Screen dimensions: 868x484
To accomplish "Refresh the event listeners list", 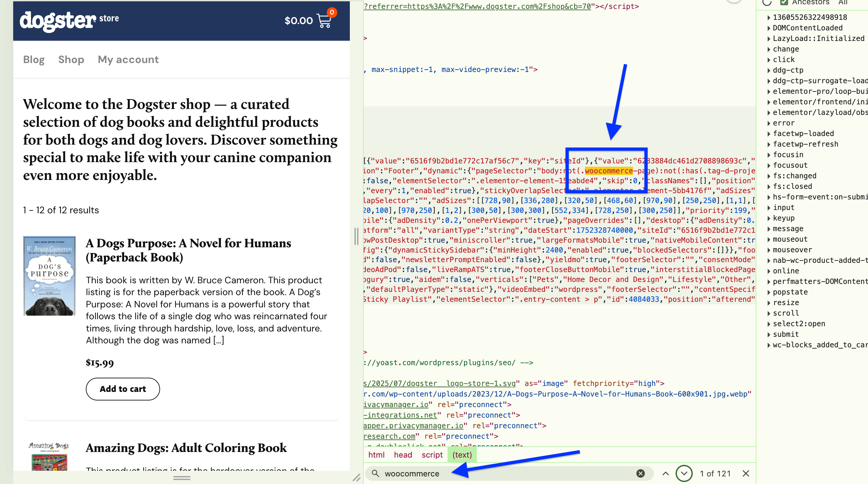I will pyautogui.click(x=767, y=3).
